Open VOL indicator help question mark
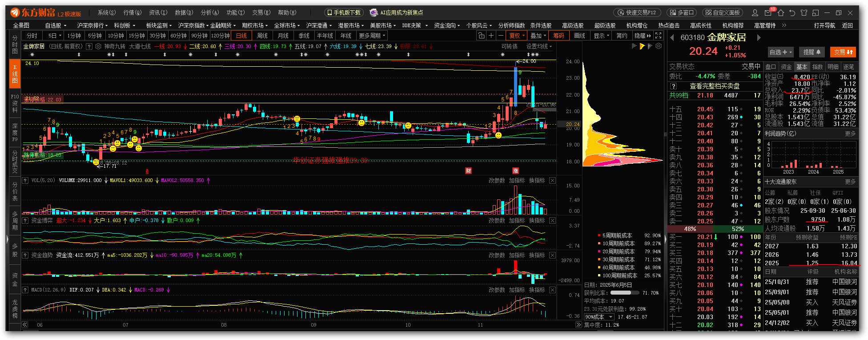Viewport: 868px width, 340px height. pyautogui.click(x=25, y=181)
